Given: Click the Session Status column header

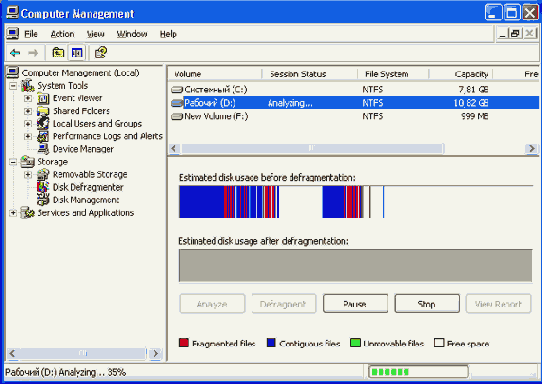Looking at the screenshot, I should (310, 74).
